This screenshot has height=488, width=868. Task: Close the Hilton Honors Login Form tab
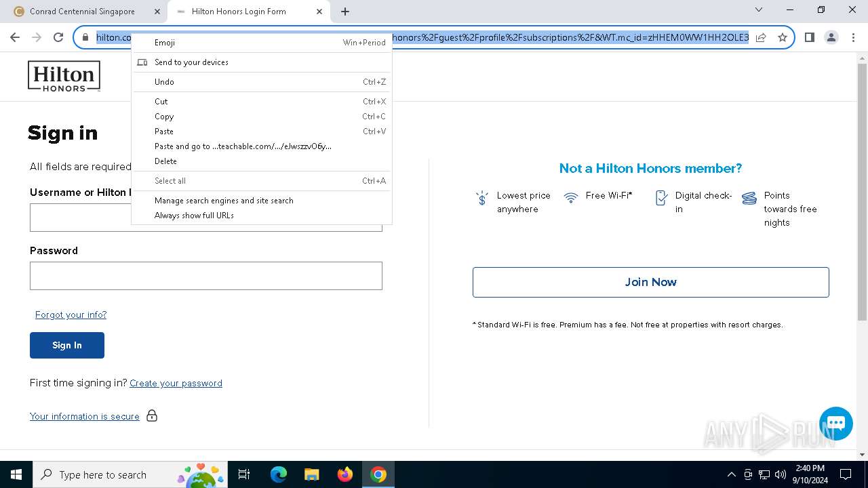[x=319, y=12]
